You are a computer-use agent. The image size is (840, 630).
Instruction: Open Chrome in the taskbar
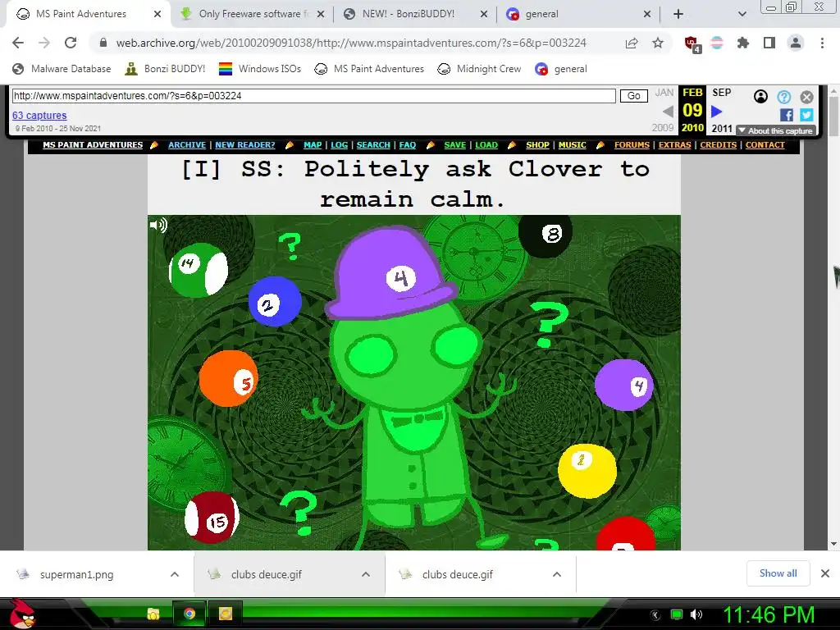189,614
